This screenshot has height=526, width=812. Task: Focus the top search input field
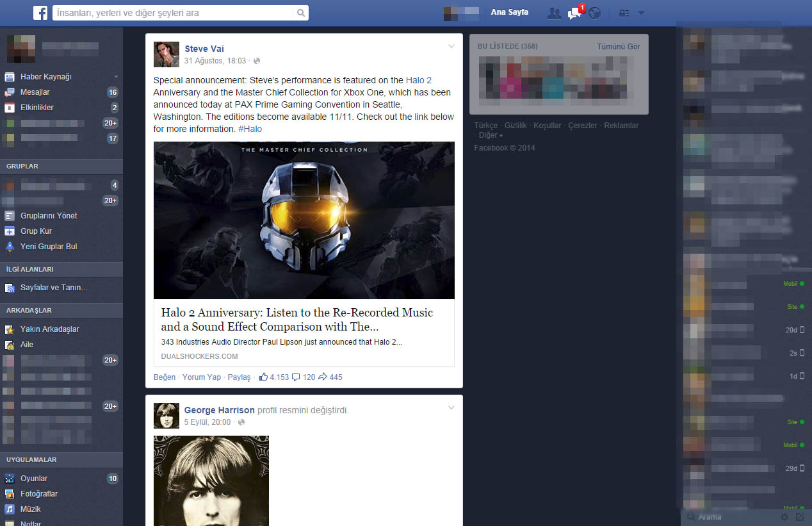173,13
